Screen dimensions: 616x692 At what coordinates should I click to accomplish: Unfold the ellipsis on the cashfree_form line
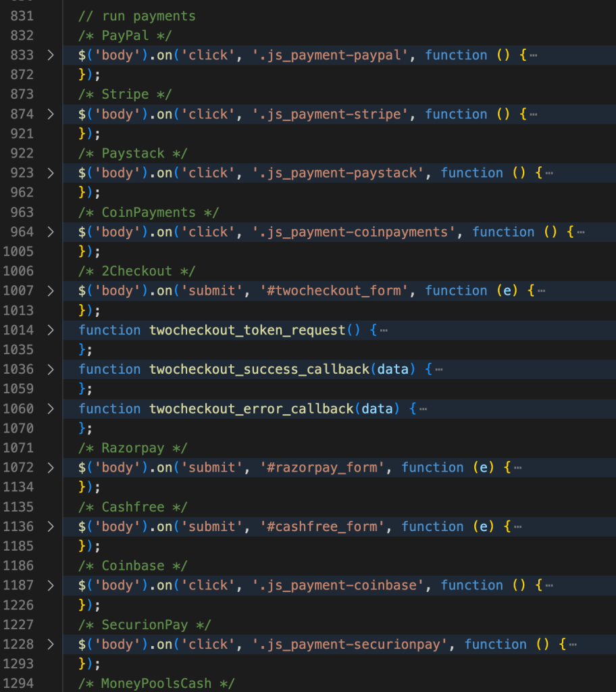tap(518, 527)
